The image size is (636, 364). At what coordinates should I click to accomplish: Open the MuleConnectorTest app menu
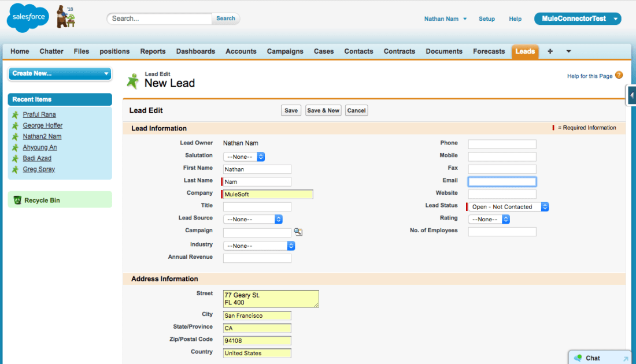pos(576,18)
